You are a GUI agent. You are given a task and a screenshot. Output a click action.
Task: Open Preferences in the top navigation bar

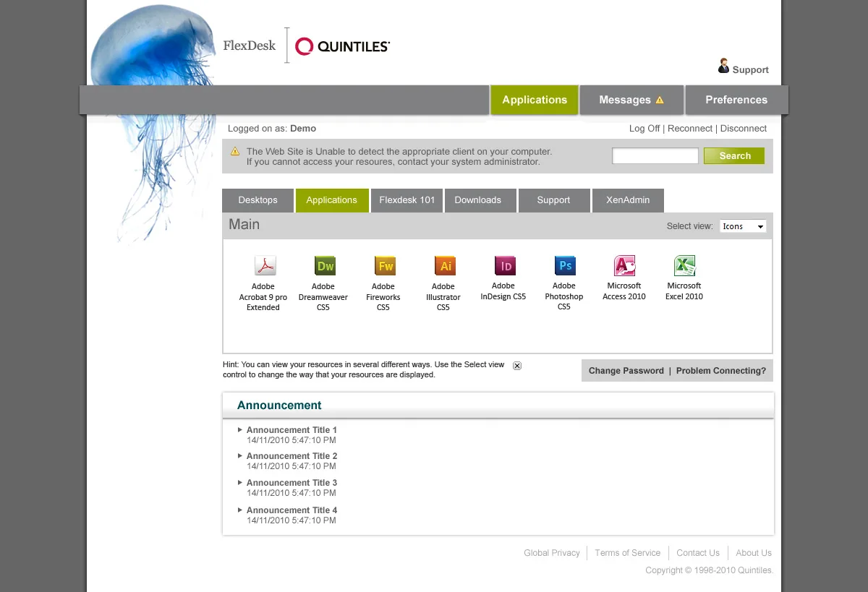click(736, 100)
